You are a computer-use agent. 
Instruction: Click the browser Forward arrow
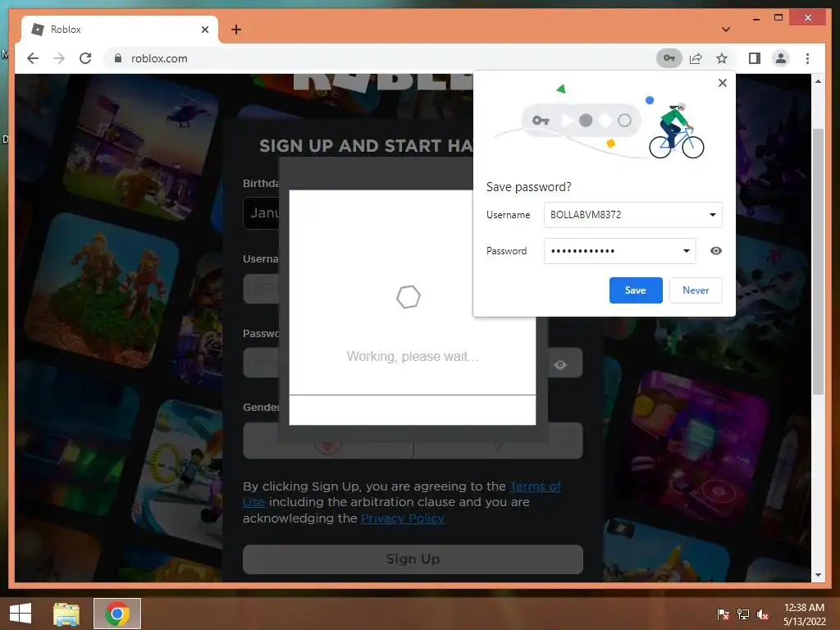(x=59, y=58)
